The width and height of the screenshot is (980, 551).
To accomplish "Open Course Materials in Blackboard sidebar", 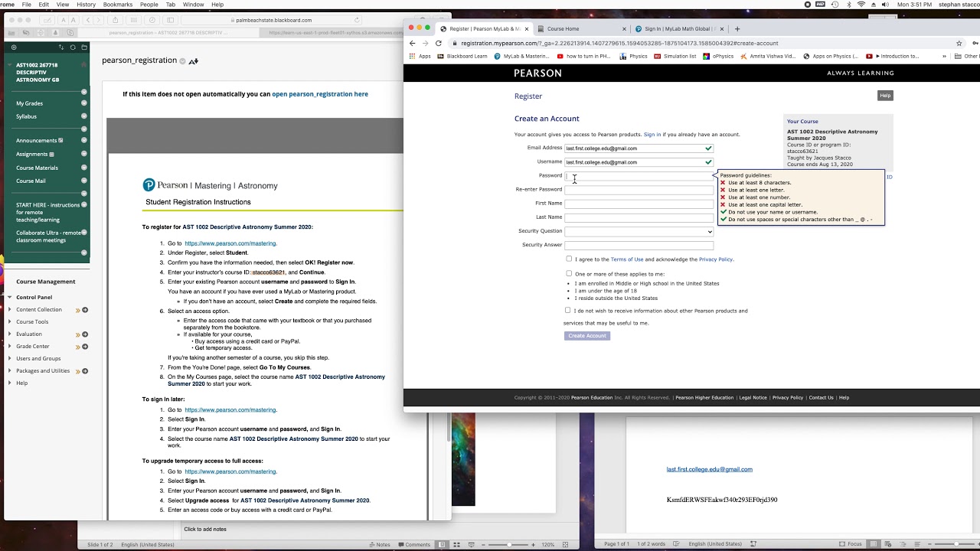I will tap(37, 168).
